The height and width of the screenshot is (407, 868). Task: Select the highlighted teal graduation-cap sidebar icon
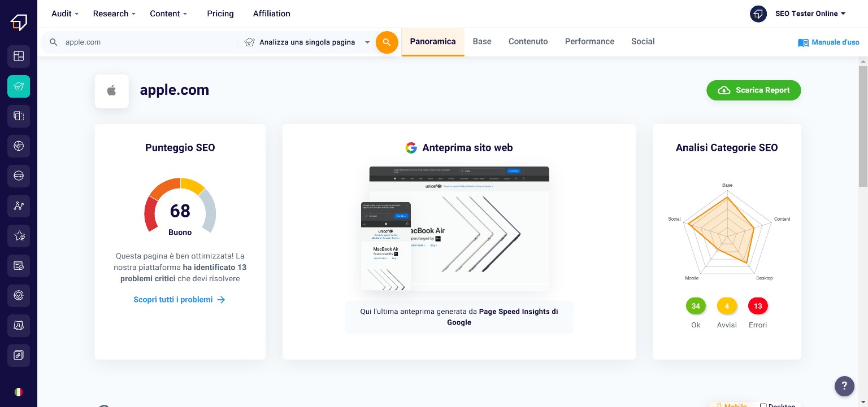click(19, 86)
